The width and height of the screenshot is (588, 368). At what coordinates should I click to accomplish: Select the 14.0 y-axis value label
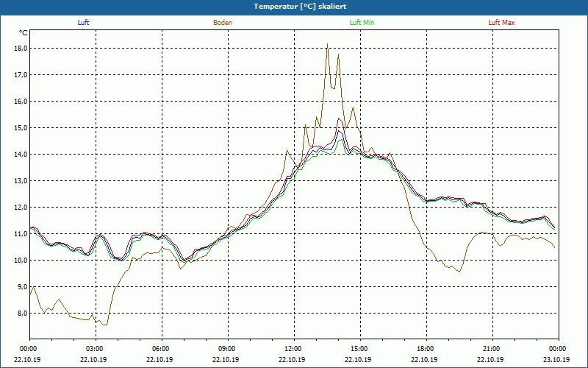pyautogui.click(x=21, y=155)
